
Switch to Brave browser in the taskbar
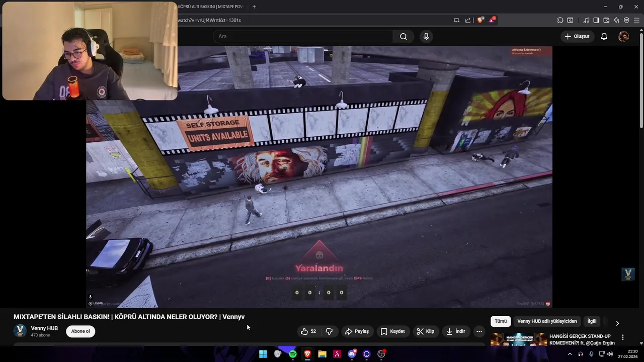coord(307,354)
